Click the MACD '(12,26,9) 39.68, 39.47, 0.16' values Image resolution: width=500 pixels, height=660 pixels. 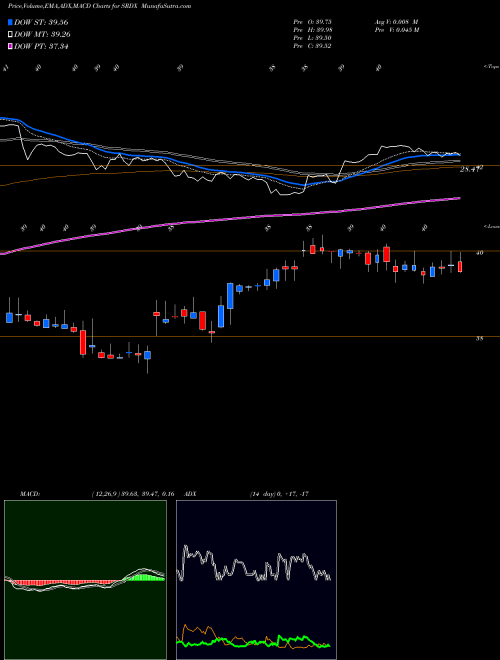132,494
